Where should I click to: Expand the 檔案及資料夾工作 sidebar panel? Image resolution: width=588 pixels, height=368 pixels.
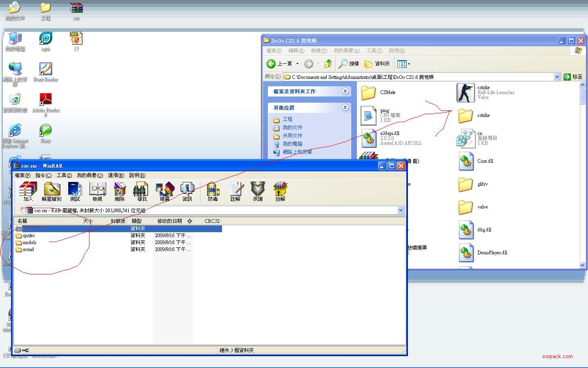tap(345, 91)
